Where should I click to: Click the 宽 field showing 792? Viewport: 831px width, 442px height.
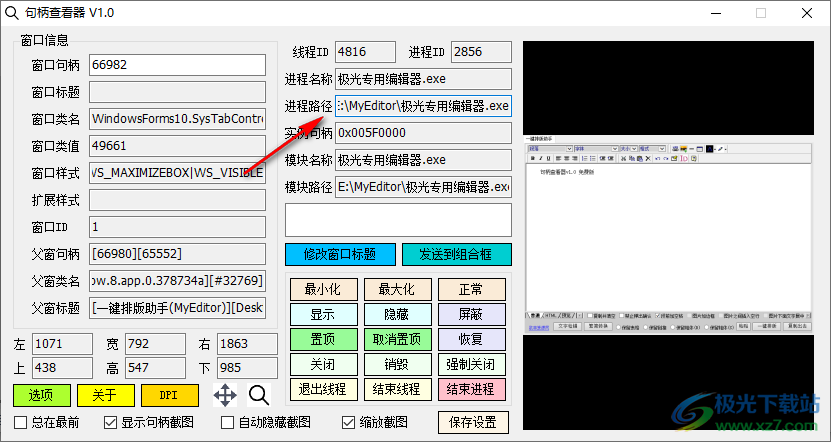tap(155, 344)
